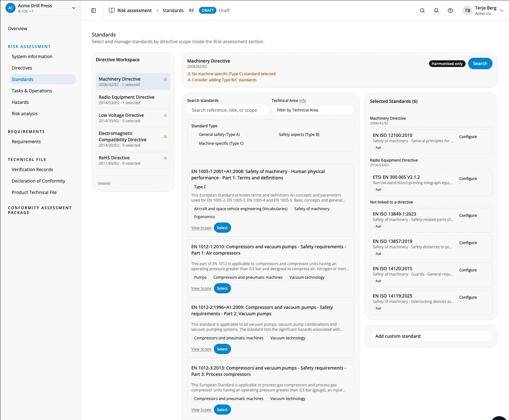509x420 pixels.
Task: Click warning icon on RoHS Directive card
Action: (x=165, y=158)
